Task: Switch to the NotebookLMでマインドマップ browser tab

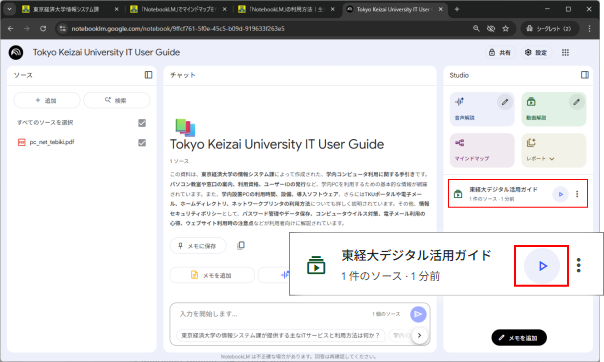Action: 178,9
